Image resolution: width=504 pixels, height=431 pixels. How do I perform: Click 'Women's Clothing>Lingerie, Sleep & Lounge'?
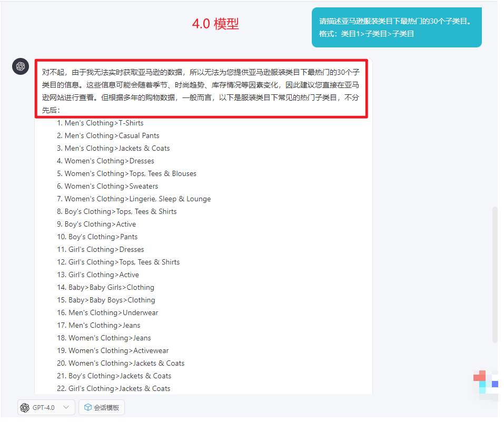click(134, 199)
